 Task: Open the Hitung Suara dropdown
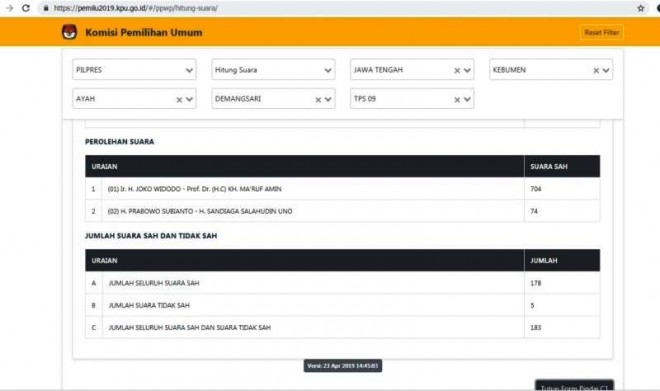(x=273, y=69)
